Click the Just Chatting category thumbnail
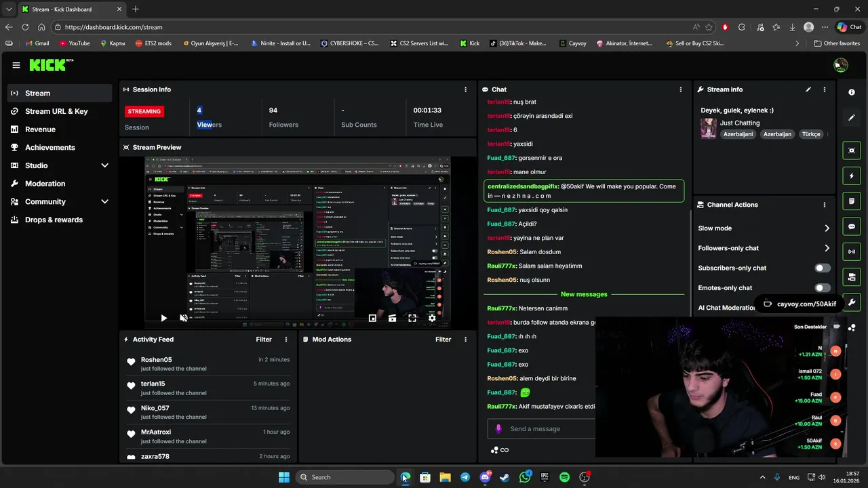Image resolution: width=868 pixels, height=488 pixels. (709, 128)
